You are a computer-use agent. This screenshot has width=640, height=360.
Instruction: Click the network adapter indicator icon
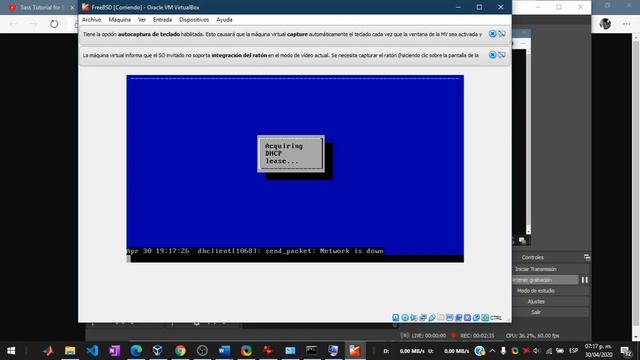[422, 318]
